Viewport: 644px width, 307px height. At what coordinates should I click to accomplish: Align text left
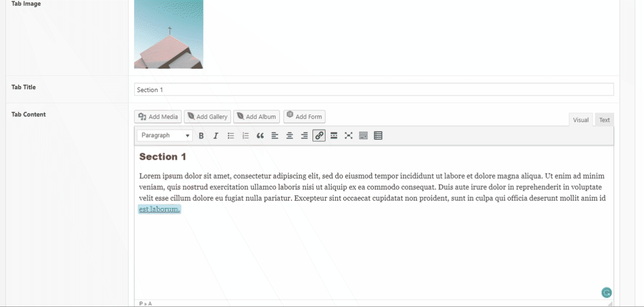pos(275,136)
